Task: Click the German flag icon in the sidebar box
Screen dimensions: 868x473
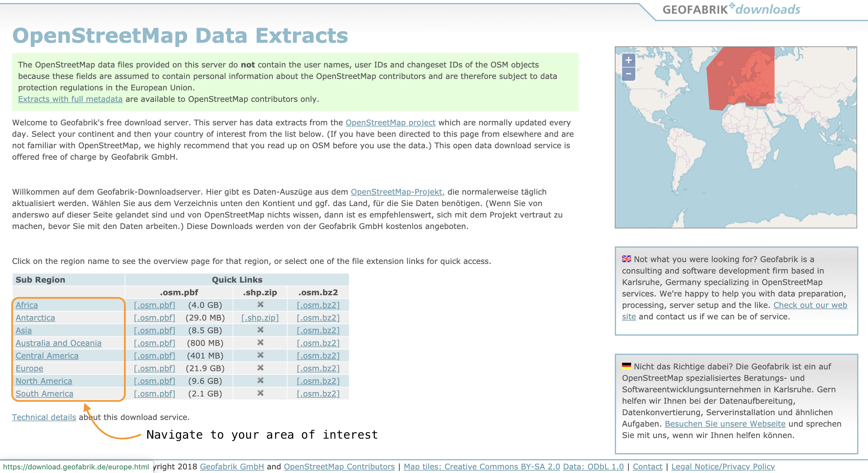Action: click(x=626, y=366)
